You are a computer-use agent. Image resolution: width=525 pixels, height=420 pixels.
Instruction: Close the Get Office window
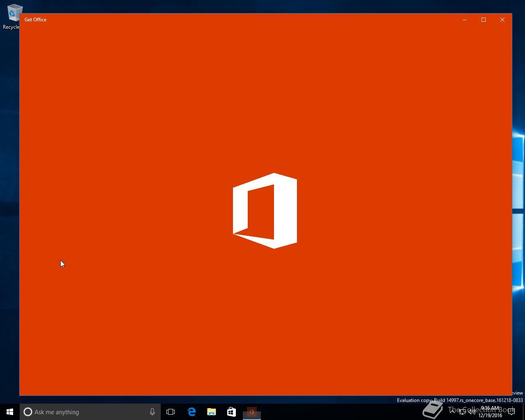click(x=502, y=20)
